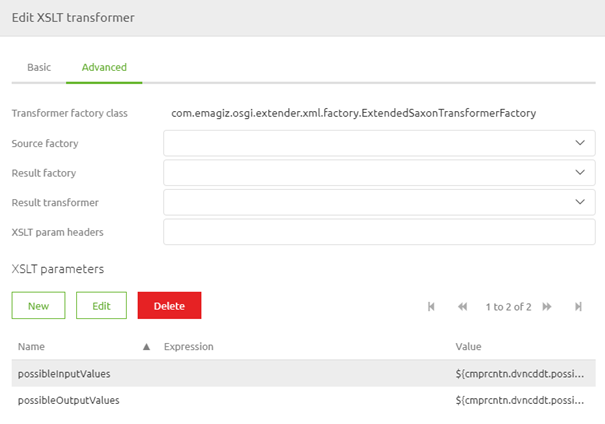
Task: Switch to the Basic tab
Action: (39, 67)
